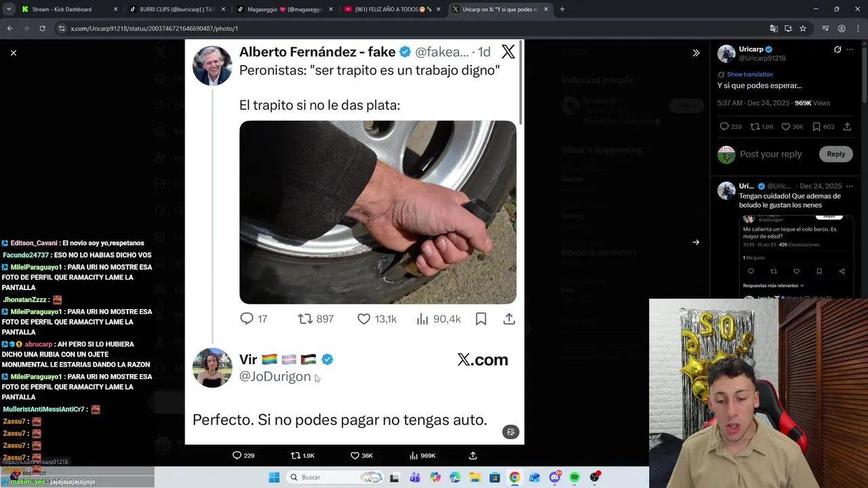The image size is (868, 488).
Task: Switch to Stream - Kick Dashboard tab
Action: click(x=68, y=9)
